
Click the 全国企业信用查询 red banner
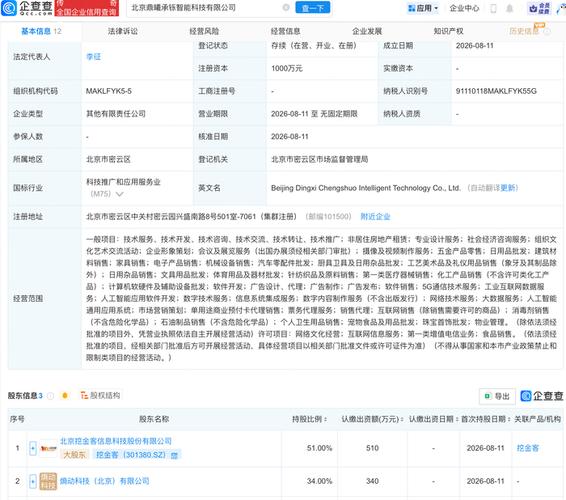(x=87, y=8)
